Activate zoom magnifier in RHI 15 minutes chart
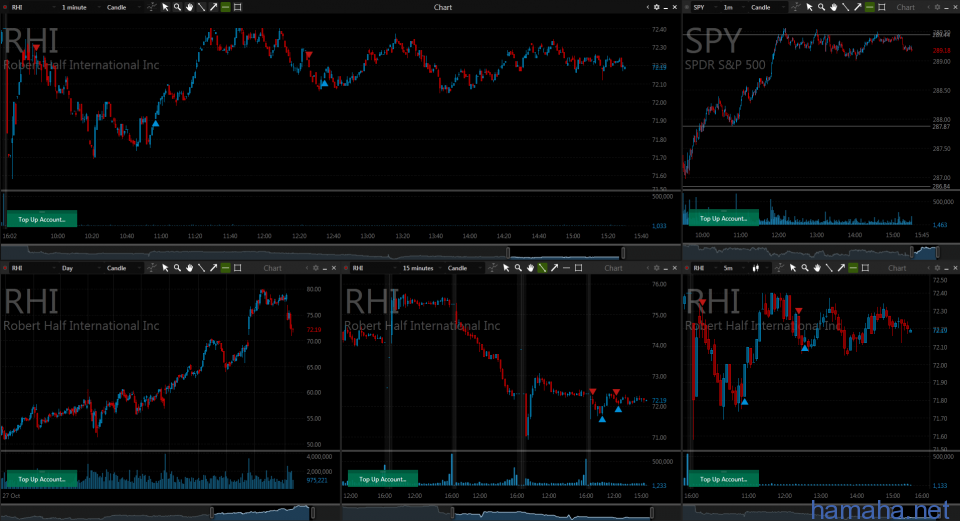The height and width of the screenshot is (521, 960). [518, 268]
